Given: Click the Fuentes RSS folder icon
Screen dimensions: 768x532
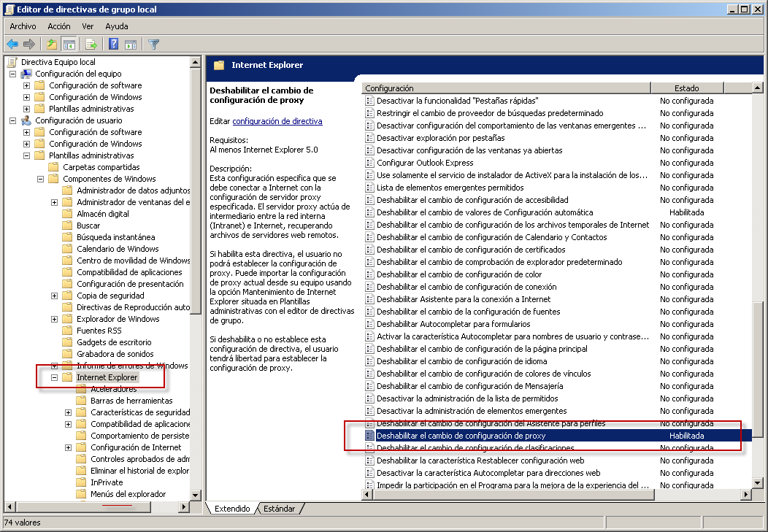Looking at the screenshot, I should (x=67, y=331).
